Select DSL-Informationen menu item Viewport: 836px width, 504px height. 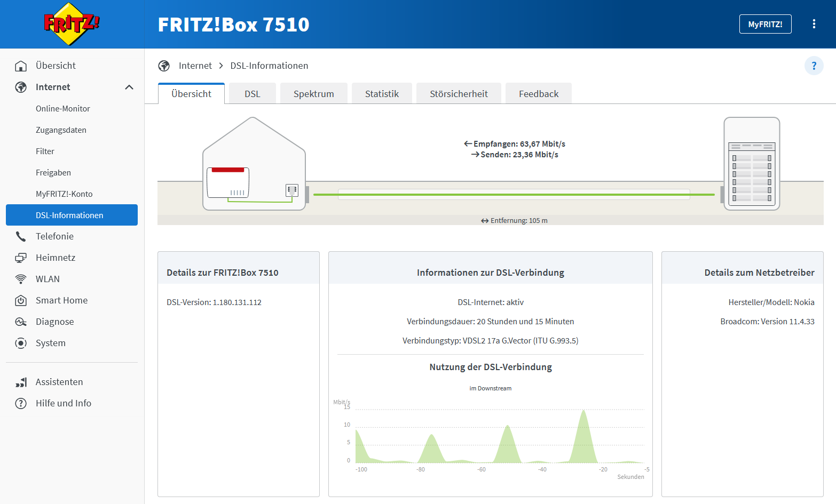pos(72,215)
